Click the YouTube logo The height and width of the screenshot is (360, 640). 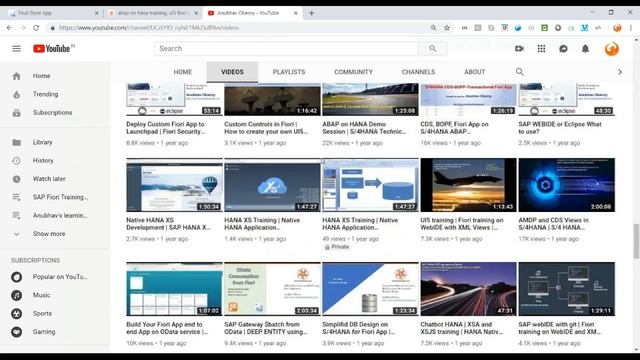point(53,49)
